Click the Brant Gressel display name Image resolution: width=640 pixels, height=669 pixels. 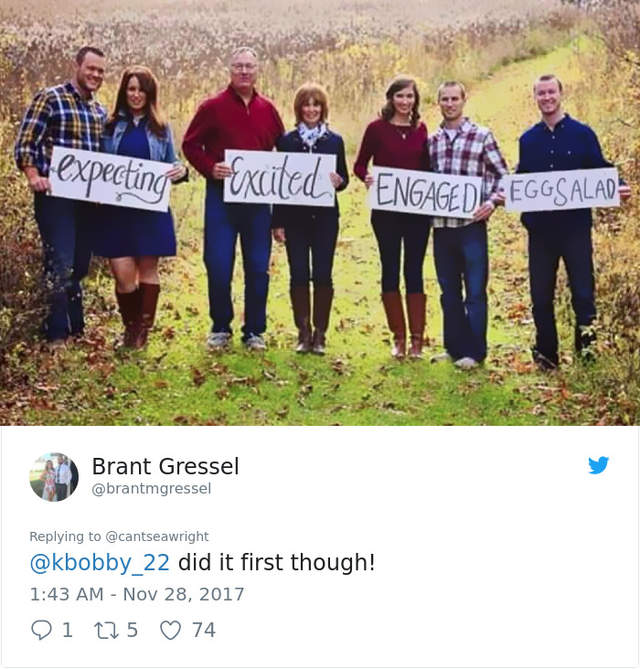pyautogui.click(x=166, y=466)
